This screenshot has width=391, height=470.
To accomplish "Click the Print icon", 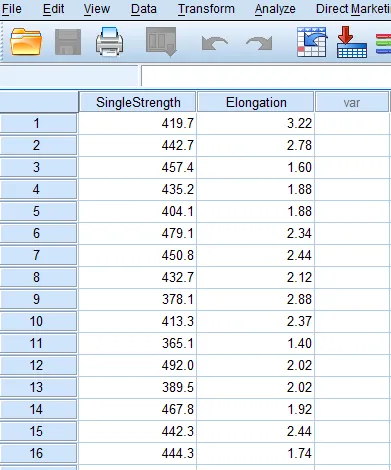I will [x=109, y=42].
